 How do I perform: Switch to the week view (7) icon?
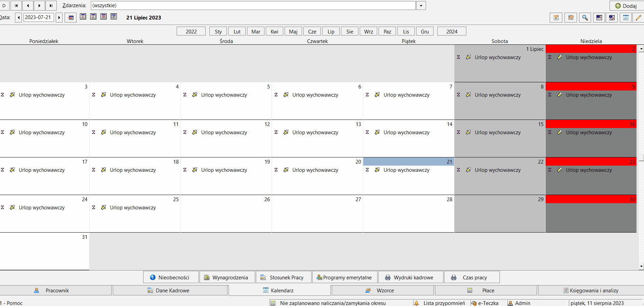point(93,16)
